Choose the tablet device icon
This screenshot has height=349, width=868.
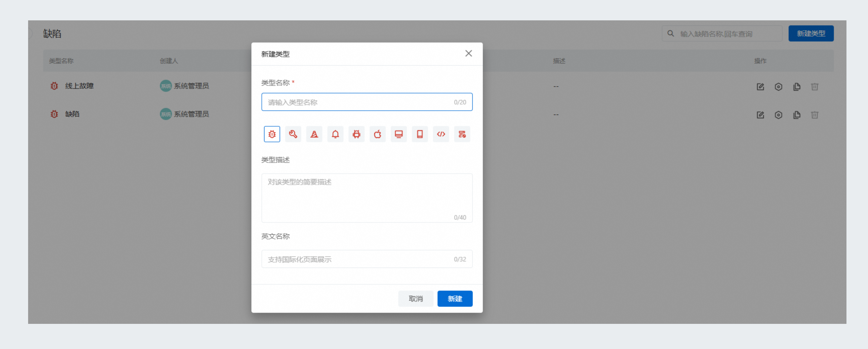[420, 134]
